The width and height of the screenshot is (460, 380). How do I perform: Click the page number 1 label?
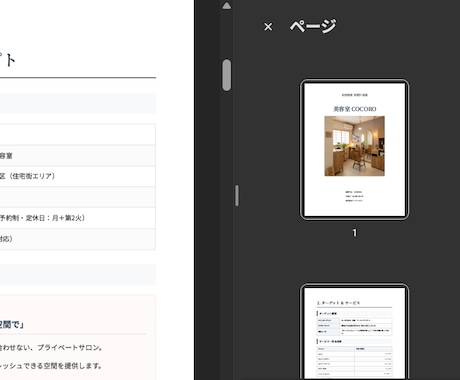tap(354, 233)
